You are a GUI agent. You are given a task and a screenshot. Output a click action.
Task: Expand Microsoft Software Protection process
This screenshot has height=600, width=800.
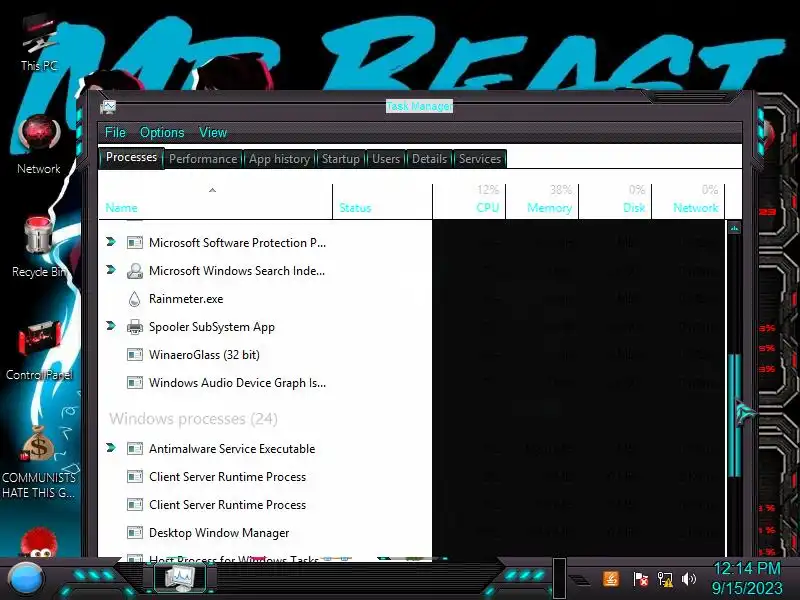tap(111, 241)
